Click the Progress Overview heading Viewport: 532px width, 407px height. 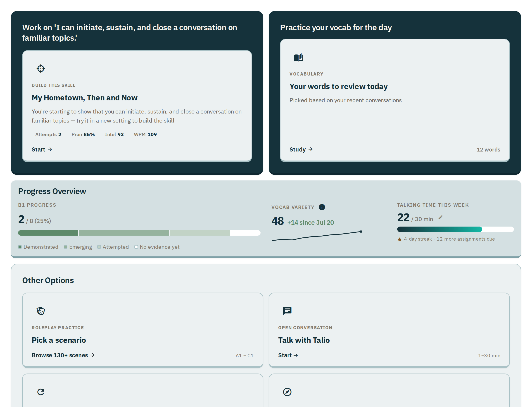click(52, 191)
